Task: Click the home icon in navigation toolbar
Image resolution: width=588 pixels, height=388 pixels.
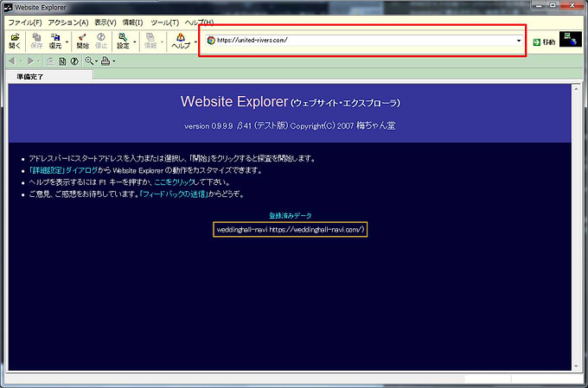Action: (50, 61)
